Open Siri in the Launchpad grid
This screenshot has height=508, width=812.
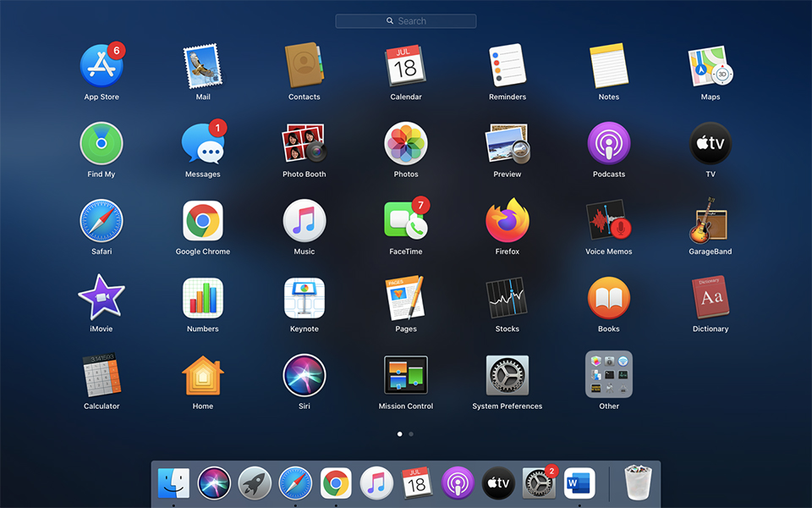[304, 375]
